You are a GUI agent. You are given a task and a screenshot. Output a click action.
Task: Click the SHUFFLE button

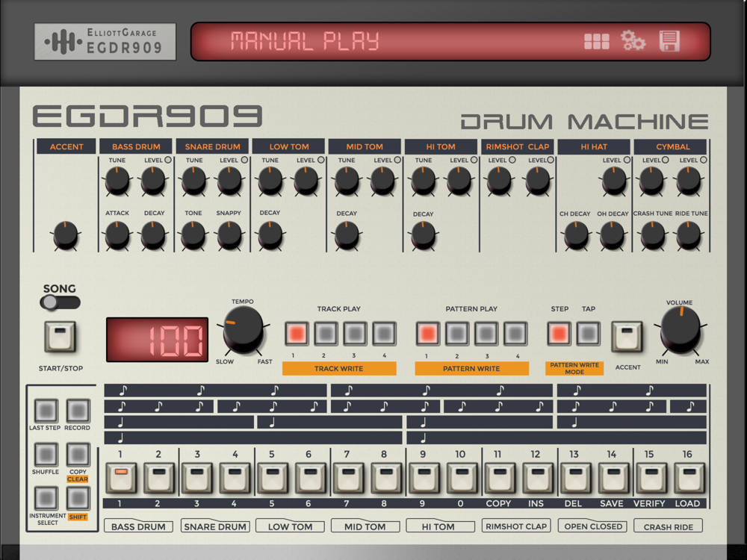[x=46, y=454]
